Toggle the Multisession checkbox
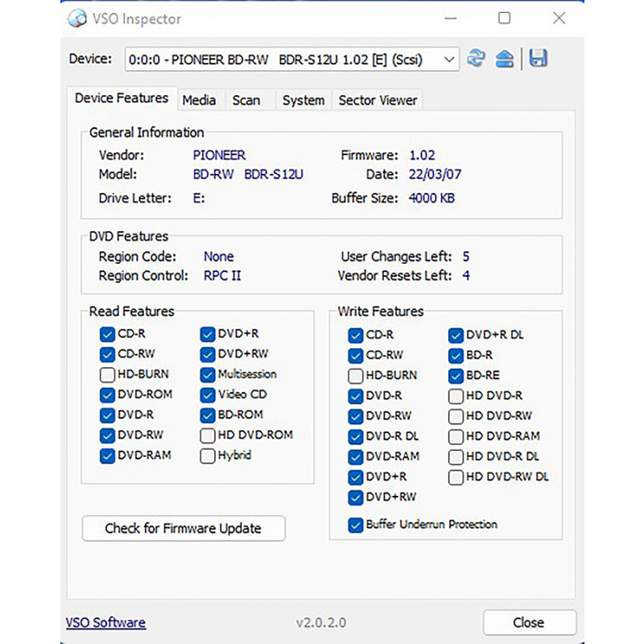Viewport: 644px width, 644px height. [208, 374]
